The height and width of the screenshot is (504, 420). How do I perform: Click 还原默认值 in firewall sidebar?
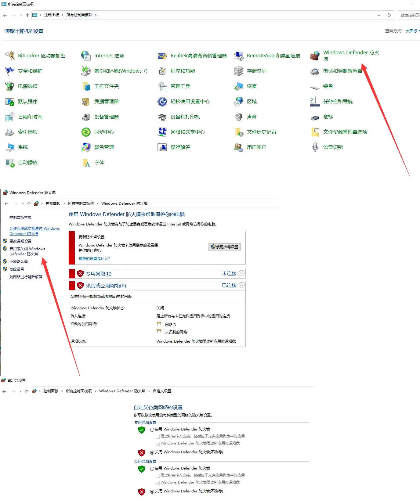(19, 262)
